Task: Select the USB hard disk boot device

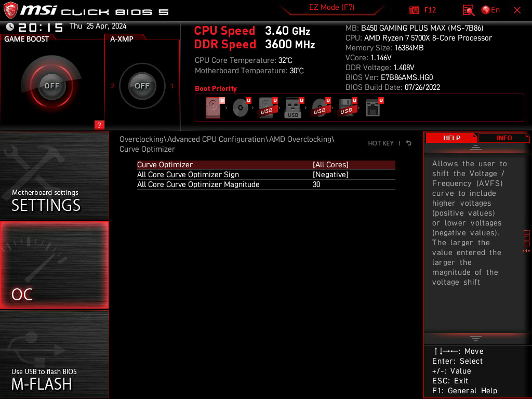Action: pyautogui.click(x=268, y=108)
